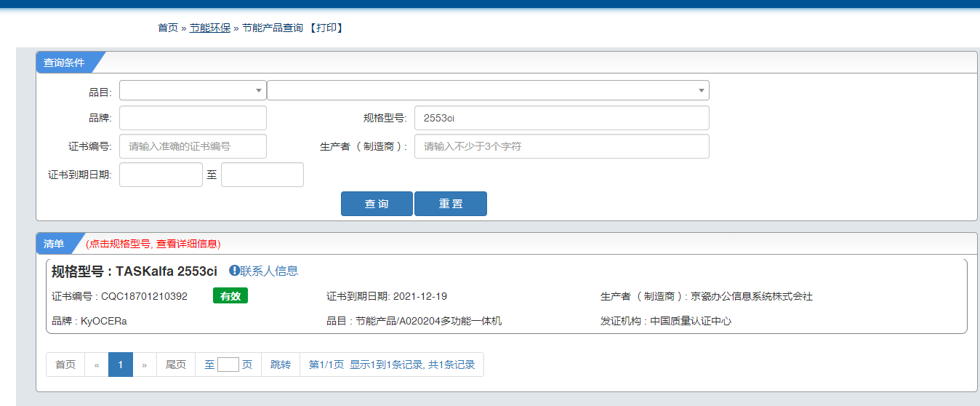Image resolution: width=980 pixels, height=406 pixels.
Task: Click 品目 节能产品/A020204多功能一体机 text
Action: click(414, 321)
